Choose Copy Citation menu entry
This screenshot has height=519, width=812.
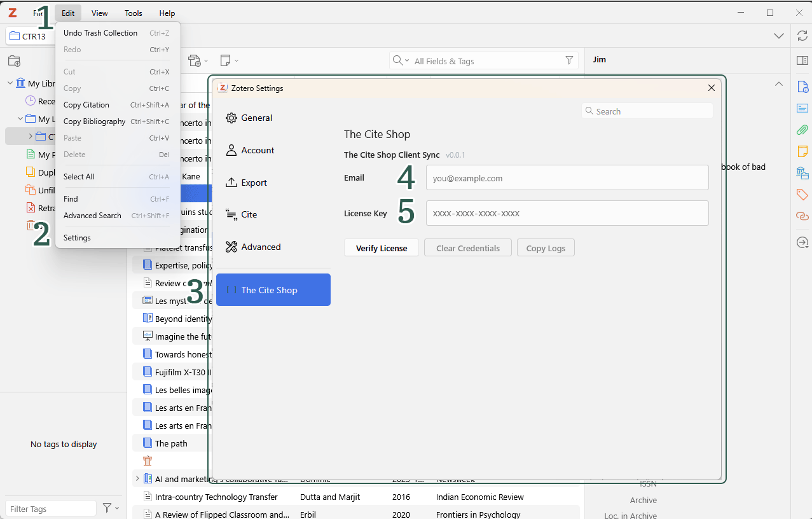tap(118, 105)
